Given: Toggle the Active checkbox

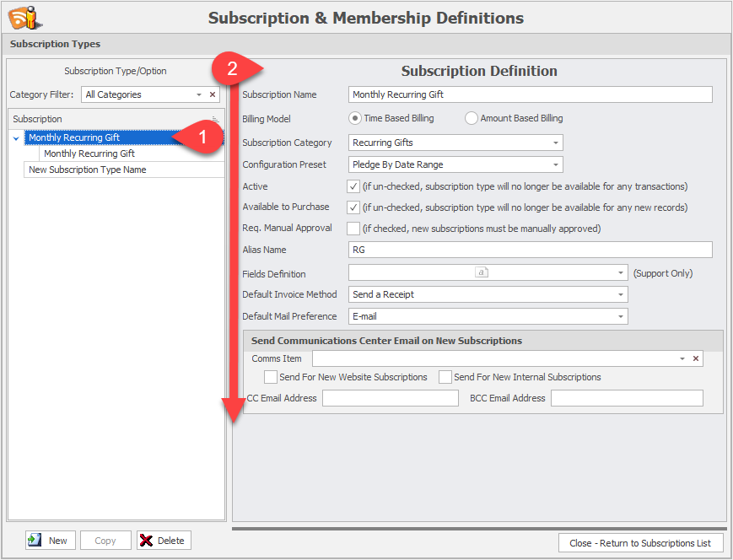Looking at the screenshot, I should [353, 186].
